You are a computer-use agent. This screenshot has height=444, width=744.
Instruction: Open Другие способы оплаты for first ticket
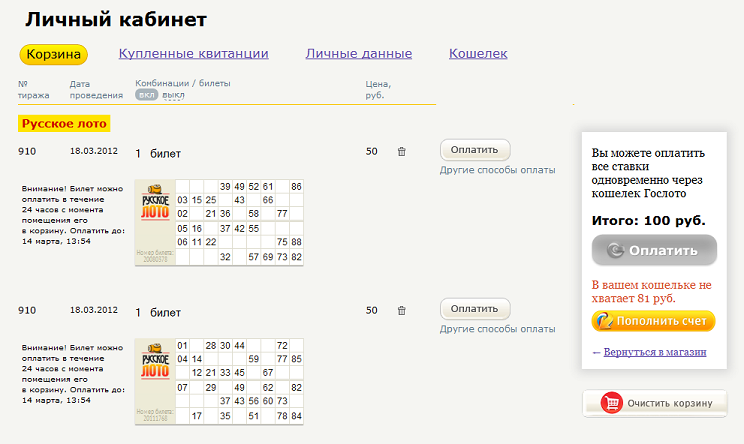(497, 170)
